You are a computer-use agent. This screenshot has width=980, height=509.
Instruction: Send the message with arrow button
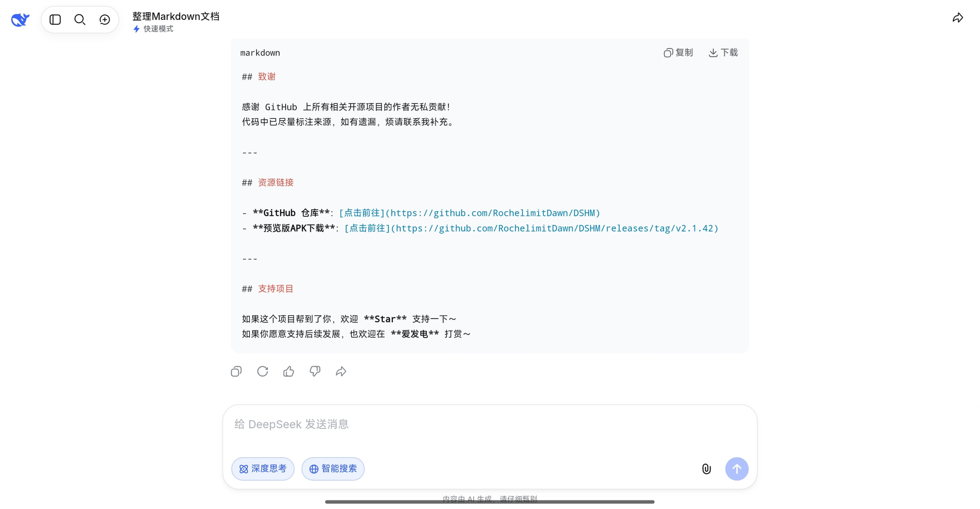pyautogui.click(x=737, y=469)
